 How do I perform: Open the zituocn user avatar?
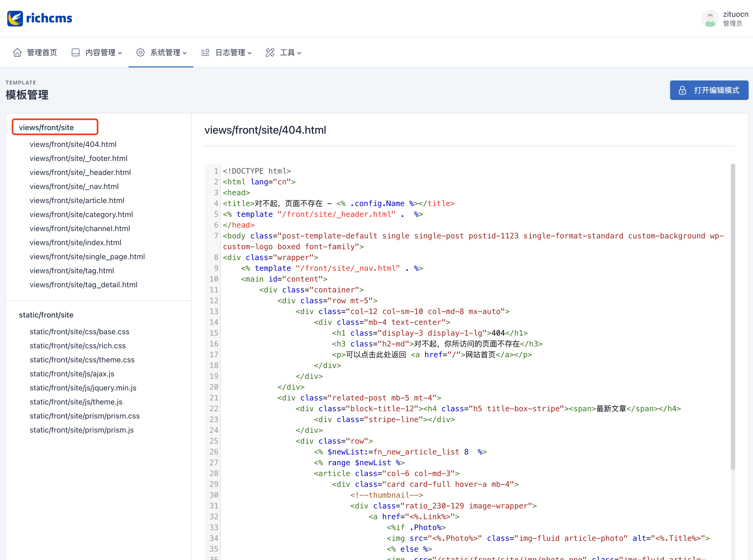pyautogui.click(x=710, y=18)
